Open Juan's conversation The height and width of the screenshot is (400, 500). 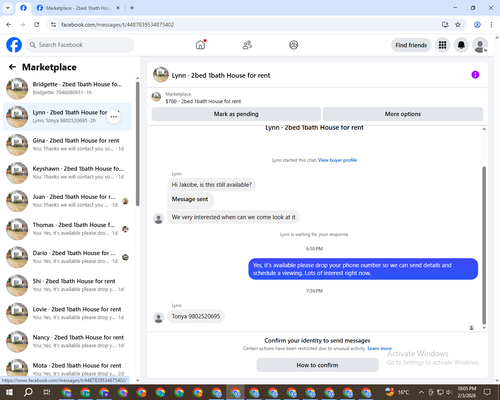pos(67,201)
